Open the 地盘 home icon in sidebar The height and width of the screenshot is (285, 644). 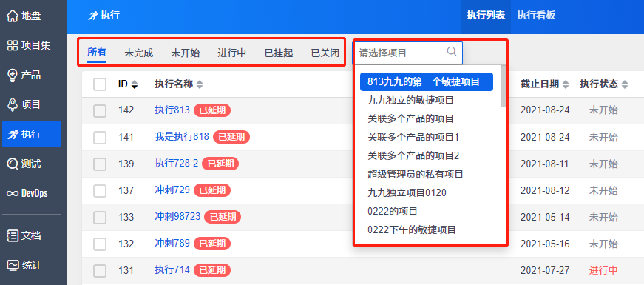(13, 16)
